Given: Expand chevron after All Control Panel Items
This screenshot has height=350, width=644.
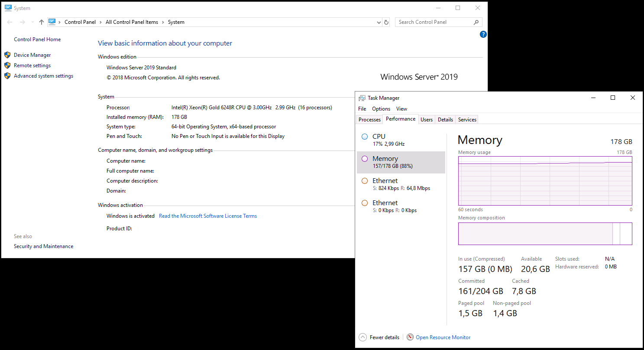Looking at the screenshot, I should click(163, 22).
